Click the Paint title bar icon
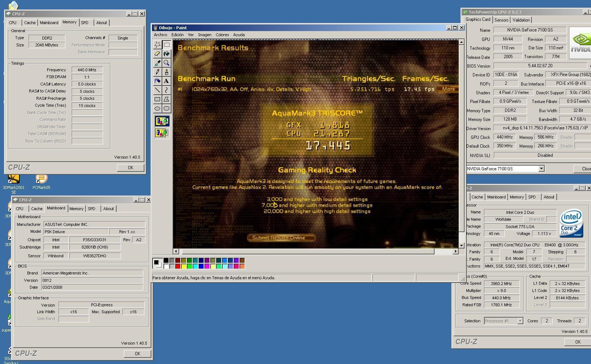Screen dimensions: 591x364 [x=155, y=28]
